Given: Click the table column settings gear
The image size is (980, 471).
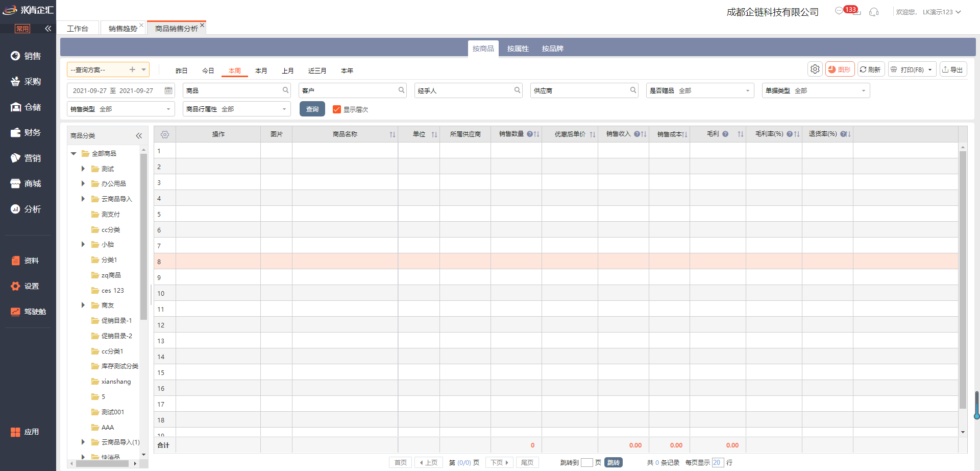Looking at the screenshot, I should point(165,134).
